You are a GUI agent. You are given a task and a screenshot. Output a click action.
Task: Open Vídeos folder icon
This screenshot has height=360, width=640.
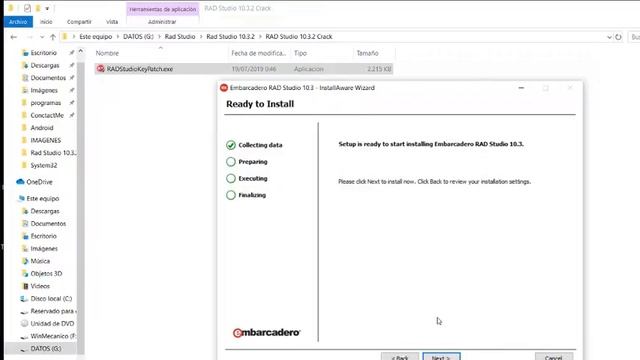[x=25, y=286]
